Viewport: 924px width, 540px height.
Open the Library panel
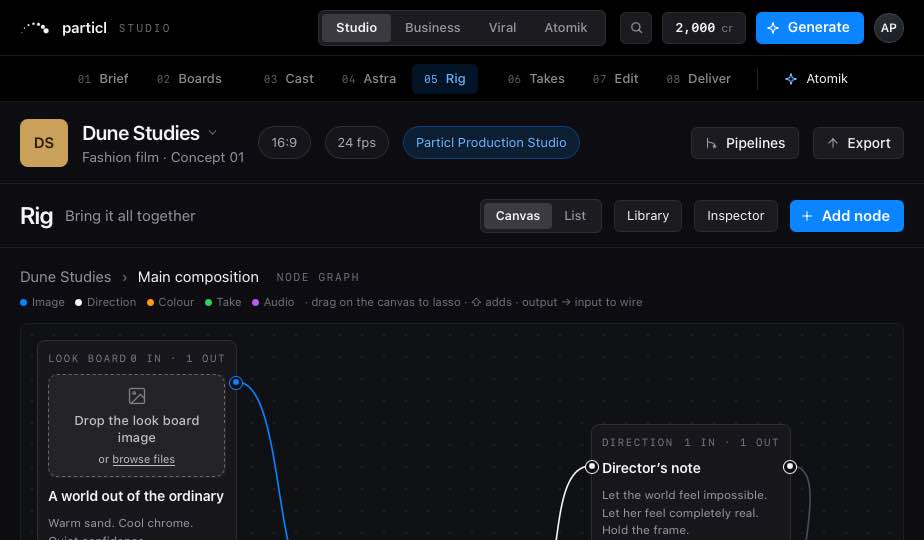pos(648,216)
